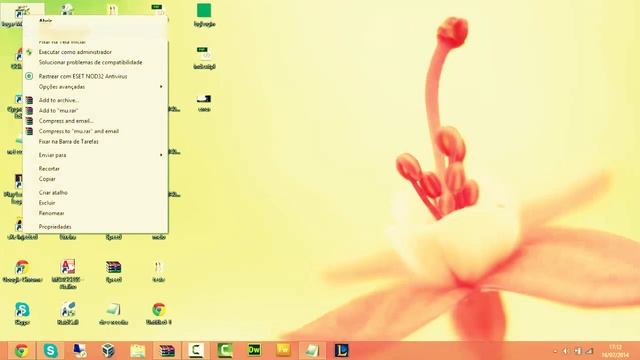The image size is (640, 360).
Task: Open the green Camtasia C taskbar icon
Action: point(225,351)
